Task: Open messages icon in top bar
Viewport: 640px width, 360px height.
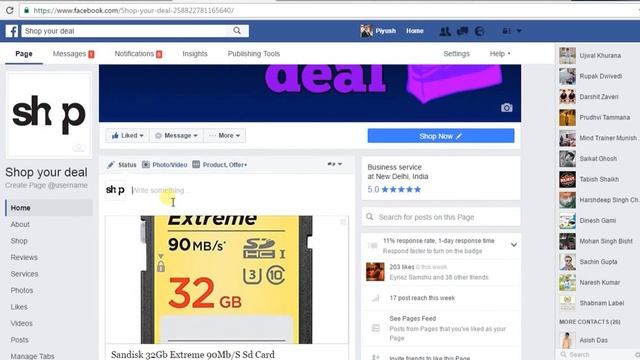Action: point(462,31)
